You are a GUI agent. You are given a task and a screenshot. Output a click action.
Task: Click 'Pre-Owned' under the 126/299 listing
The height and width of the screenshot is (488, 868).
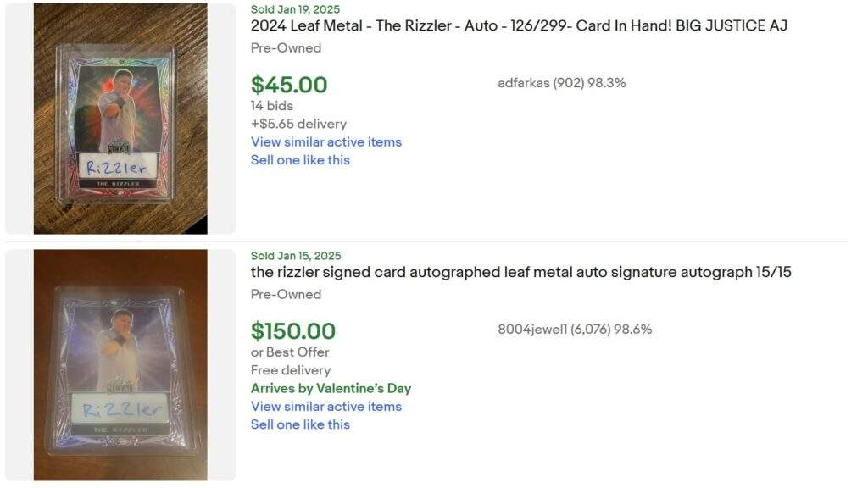(x=286, y=47)
